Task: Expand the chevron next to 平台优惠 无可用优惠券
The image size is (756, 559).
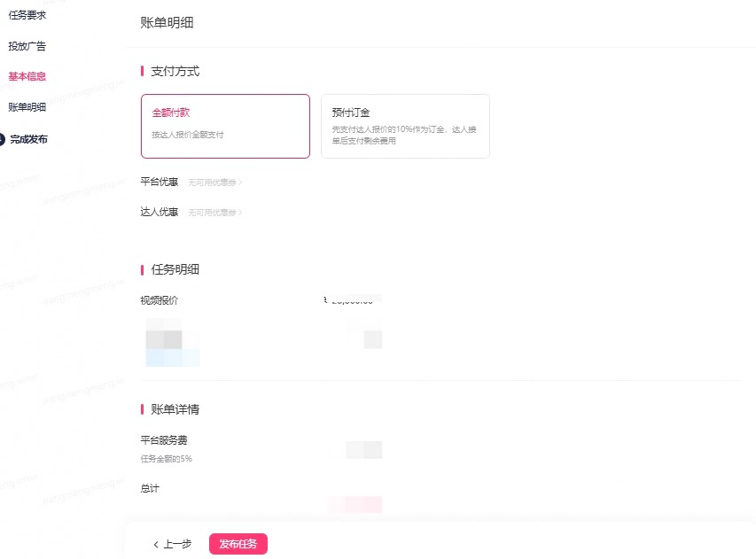Action: pos(240,182)
